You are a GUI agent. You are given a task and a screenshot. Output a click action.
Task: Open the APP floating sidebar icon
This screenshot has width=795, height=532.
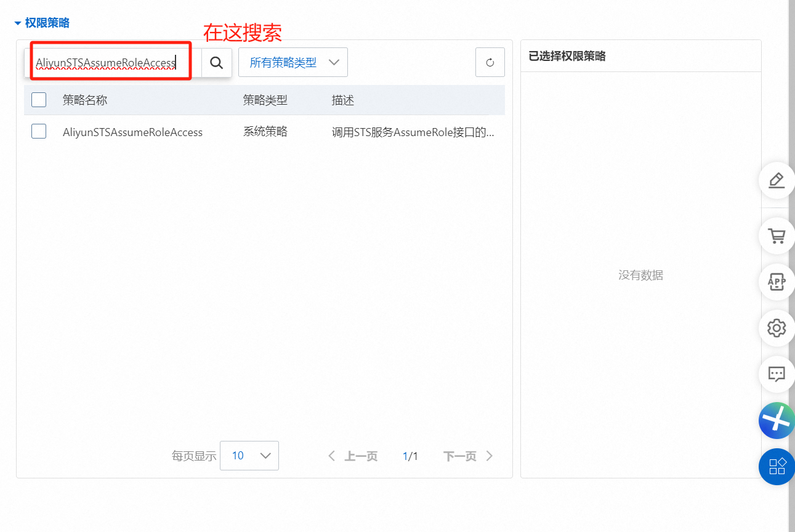point(777,282)
